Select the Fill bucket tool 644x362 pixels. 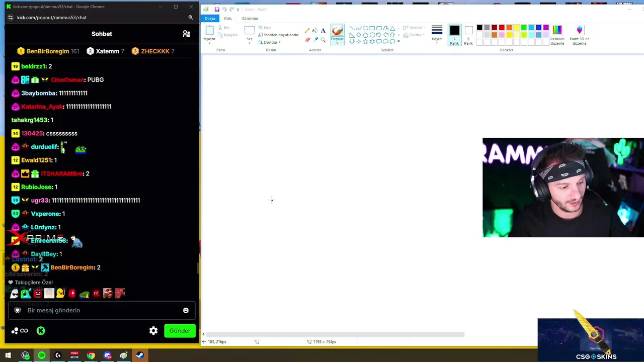point(315,31)
